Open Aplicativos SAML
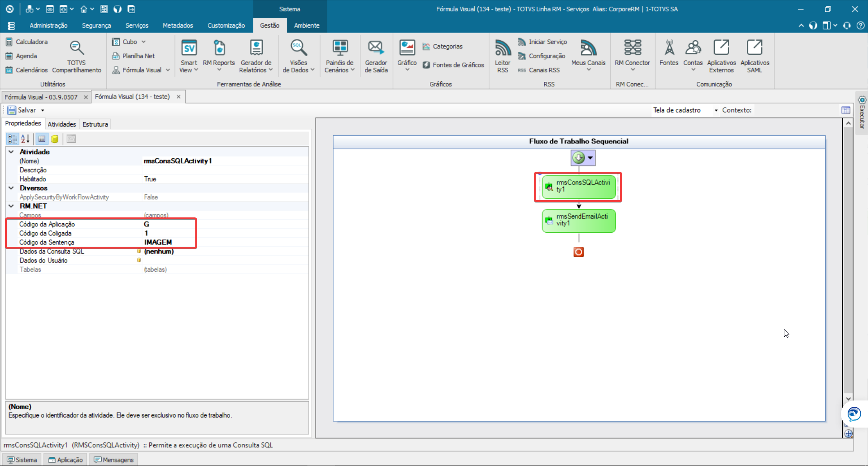 [x=755, y=56]
